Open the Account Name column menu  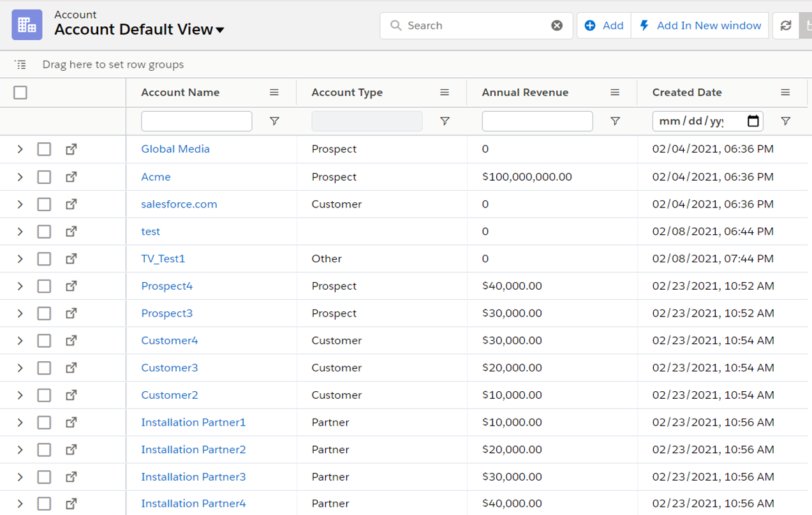(x=274, y=93)
